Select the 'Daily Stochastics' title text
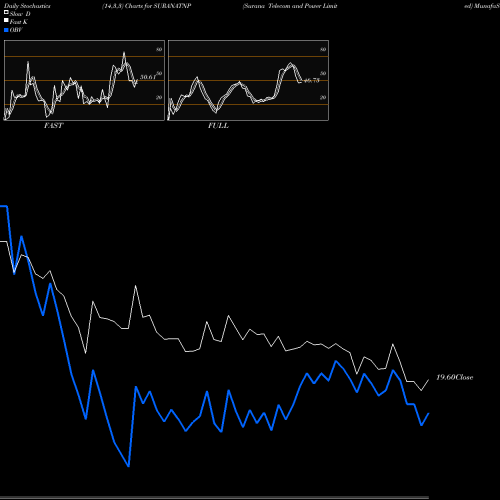The image size is (500, 500). (x=27, y=6)
